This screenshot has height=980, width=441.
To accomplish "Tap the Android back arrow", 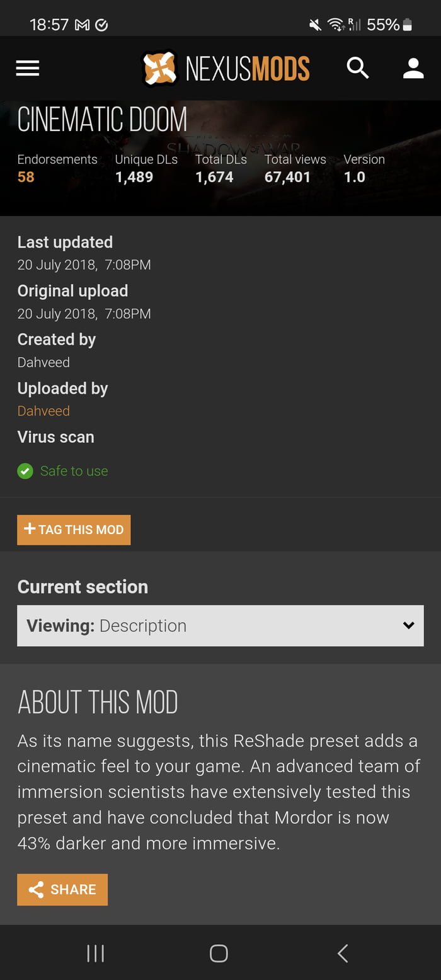I will click(x=343, y=954).
